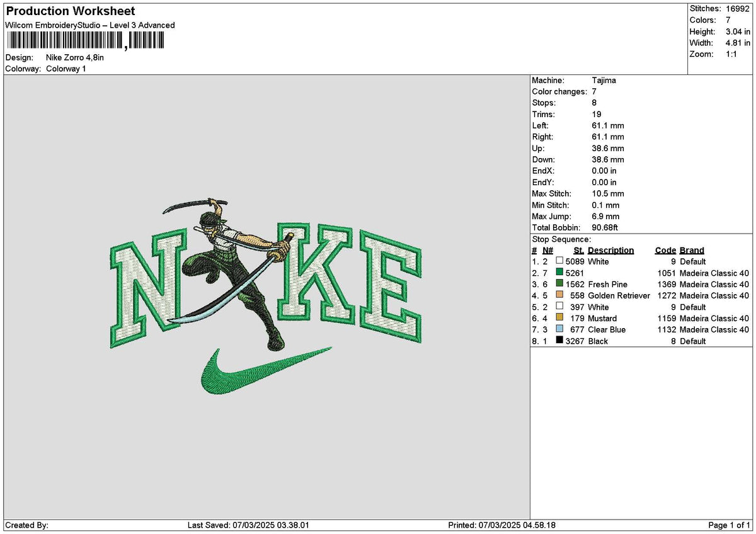Click the Colorway 1 label
Image resolution: width=756 pixels, height=534 pixels.
coord(68,69)
